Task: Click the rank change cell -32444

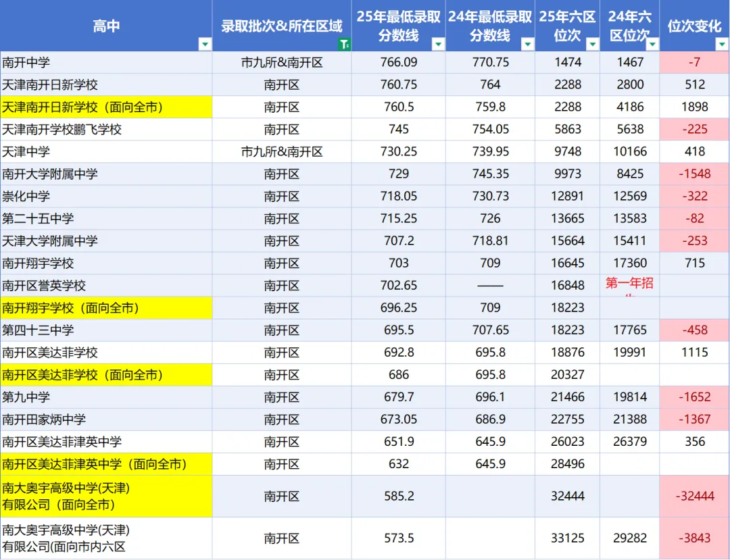Action: coord(695,497)
